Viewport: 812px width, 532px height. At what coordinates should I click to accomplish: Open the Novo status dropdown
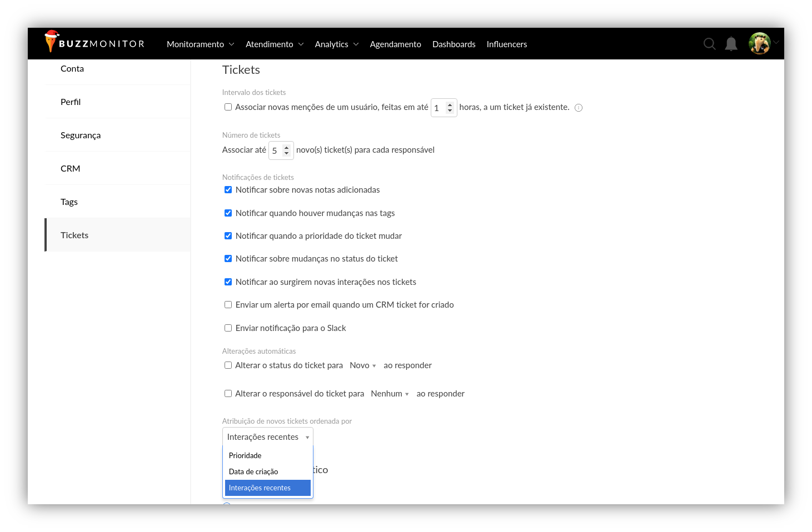tap(362, 365)
